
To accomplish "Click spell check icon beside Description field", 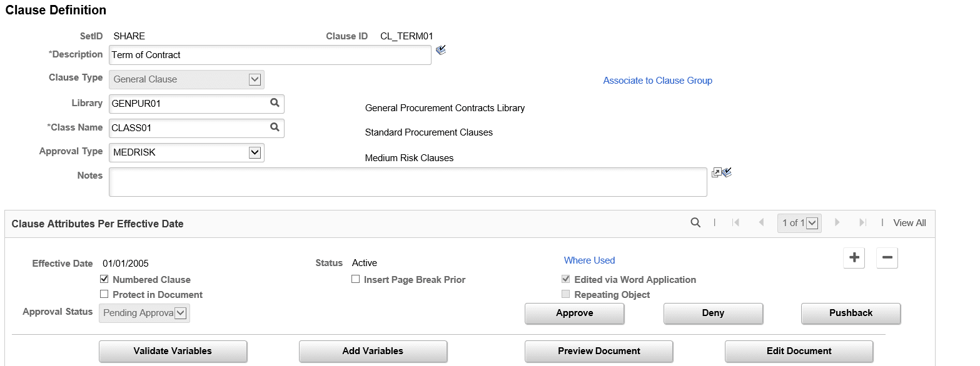I will [441, 50].
